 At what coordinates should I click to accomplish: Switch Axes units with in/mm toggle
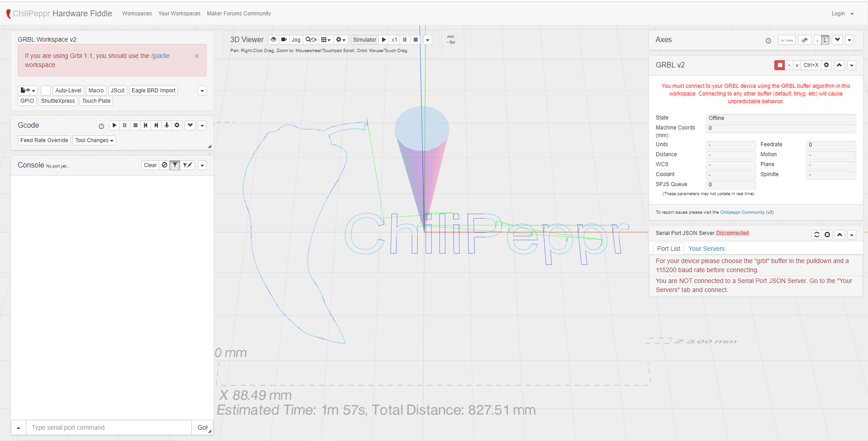787,40
